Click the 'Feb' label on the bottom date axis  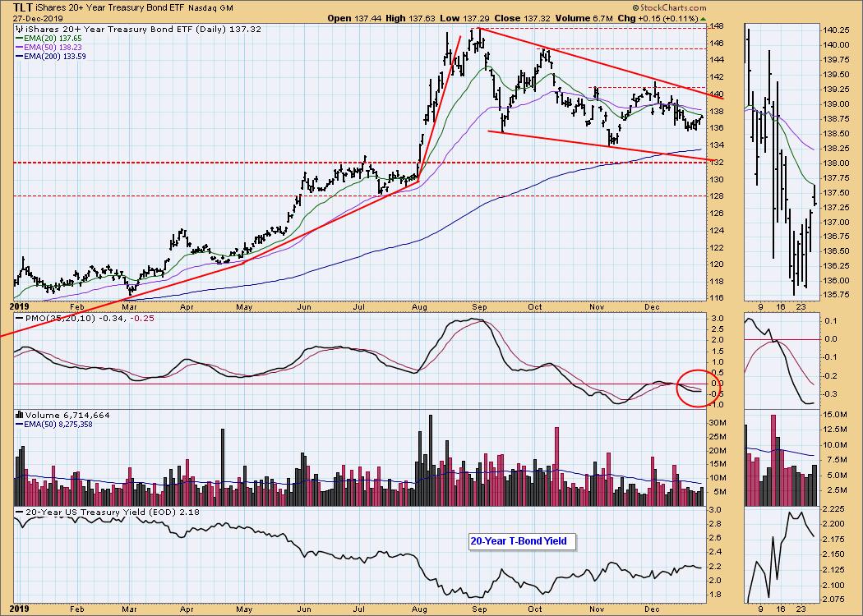[76, 609]
